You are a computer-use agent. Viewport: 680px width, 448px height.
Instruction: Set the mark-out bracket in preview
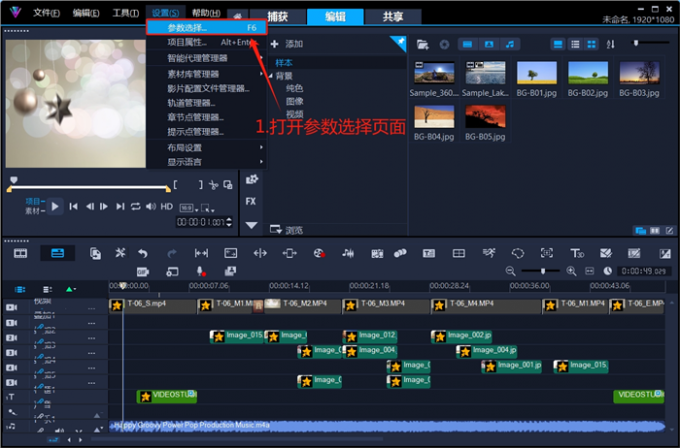[x=200, y=185]
